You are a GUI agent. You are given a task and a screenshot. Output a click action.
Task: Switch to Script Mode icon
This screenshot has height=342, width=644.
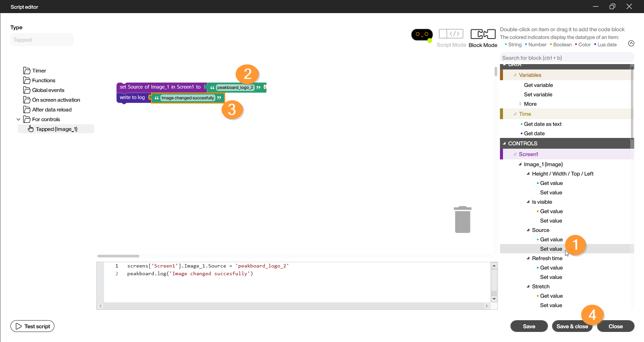(451, 34)
